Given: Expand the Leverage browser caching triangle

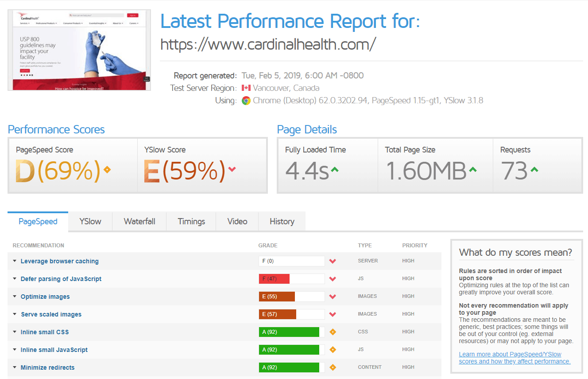Looking at the screenshot, I should [x=15, y=261].
